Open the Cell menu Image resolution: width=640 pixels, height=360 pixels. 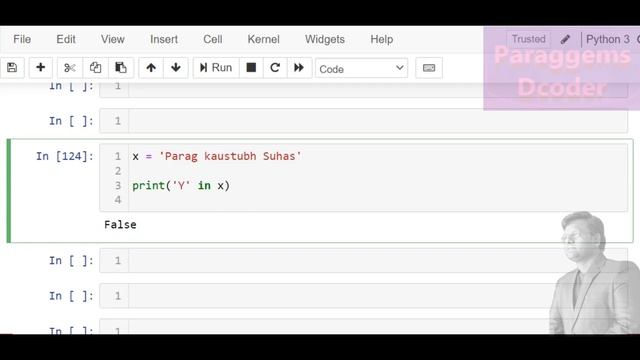(213, 39)
